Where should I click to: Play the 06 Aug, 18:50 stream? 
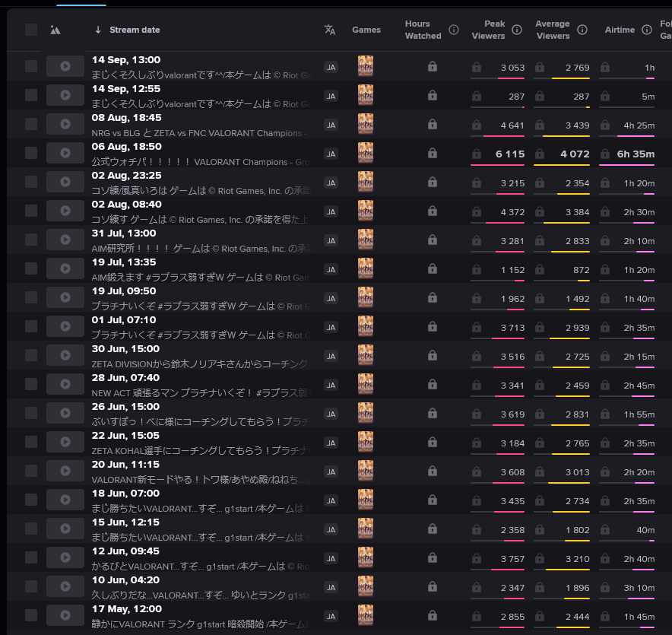(65, 153)
